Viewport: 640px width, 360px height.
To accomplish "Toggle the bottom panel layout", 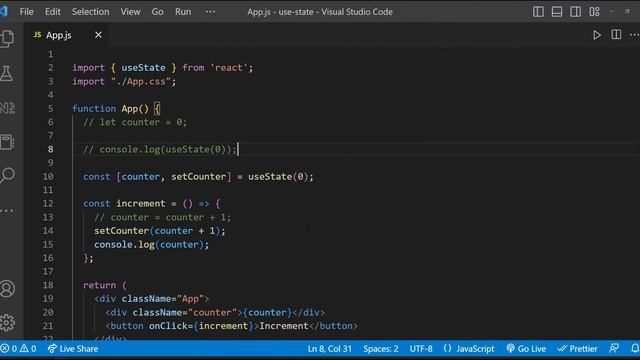I will (557, 11).
